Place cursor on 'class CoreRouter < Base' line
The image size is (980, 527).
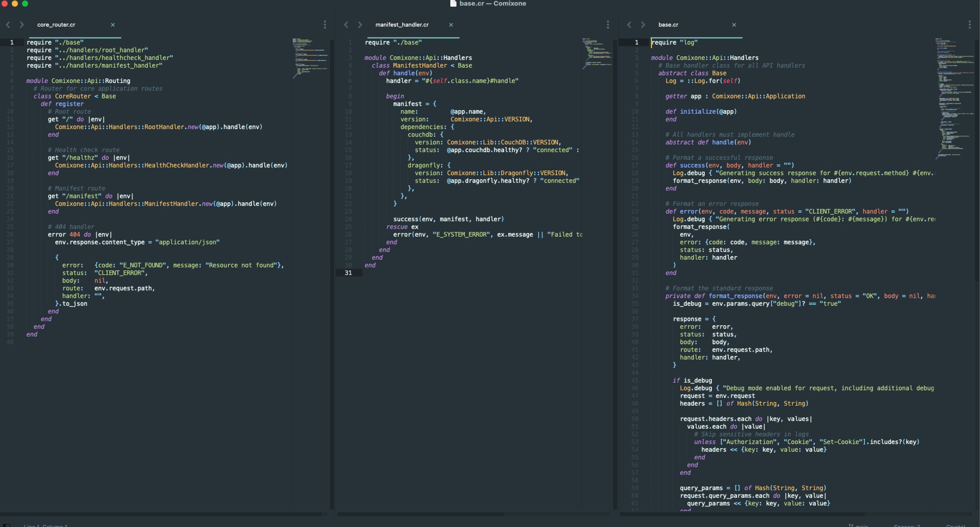pyautogui.click(x=74, y=96)
